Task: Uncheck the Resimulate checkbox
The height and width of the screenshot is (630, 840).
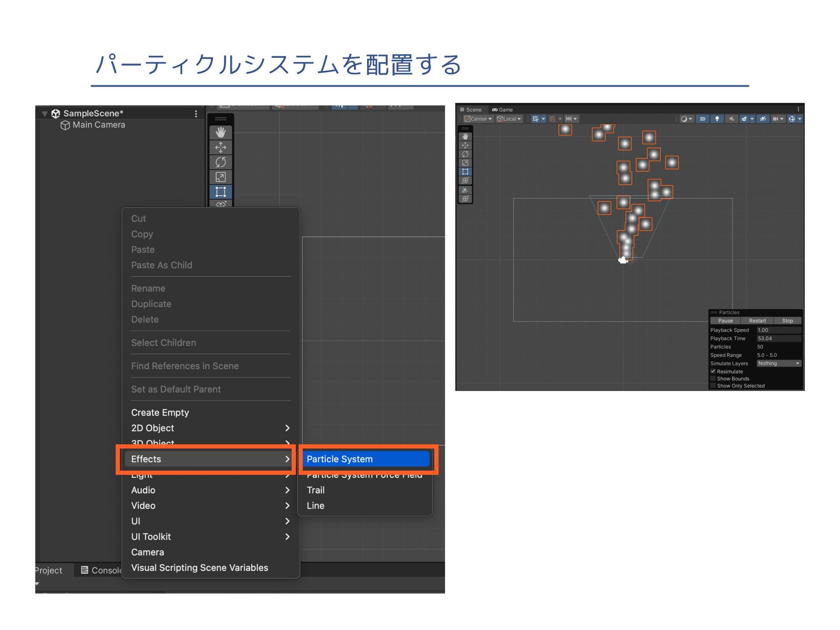Action: coord(713,371)
